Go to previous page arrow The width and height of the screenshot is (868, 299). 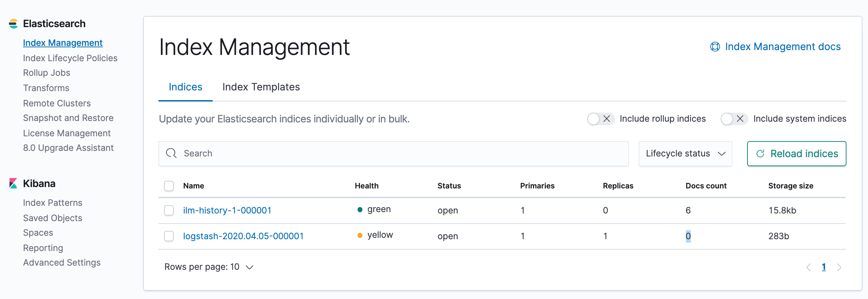pos(809,267)
